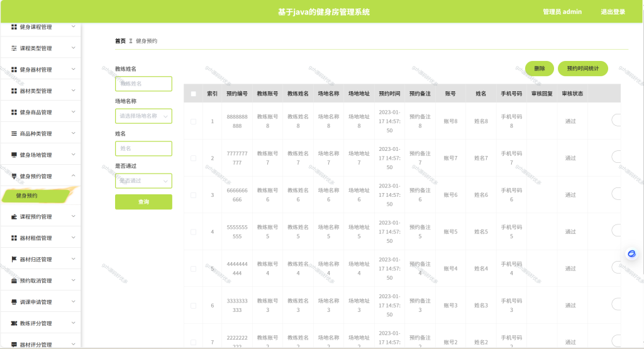Click the 健身商品管理 grid icon
This screenshot has width=644, height=349.
14,112
